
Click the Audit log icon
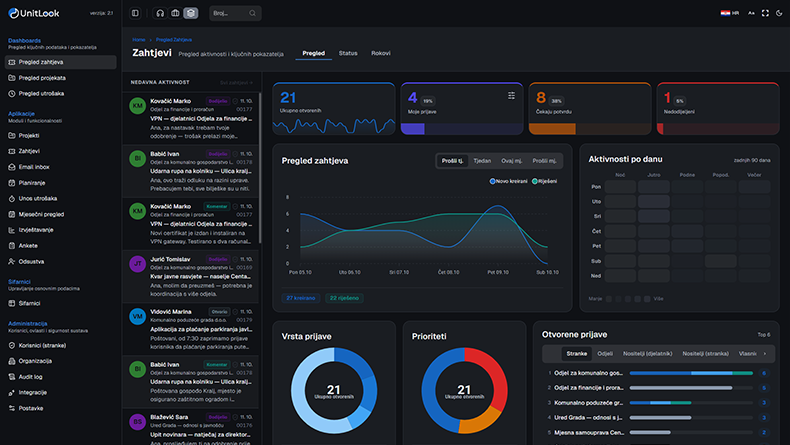(12, 377)
